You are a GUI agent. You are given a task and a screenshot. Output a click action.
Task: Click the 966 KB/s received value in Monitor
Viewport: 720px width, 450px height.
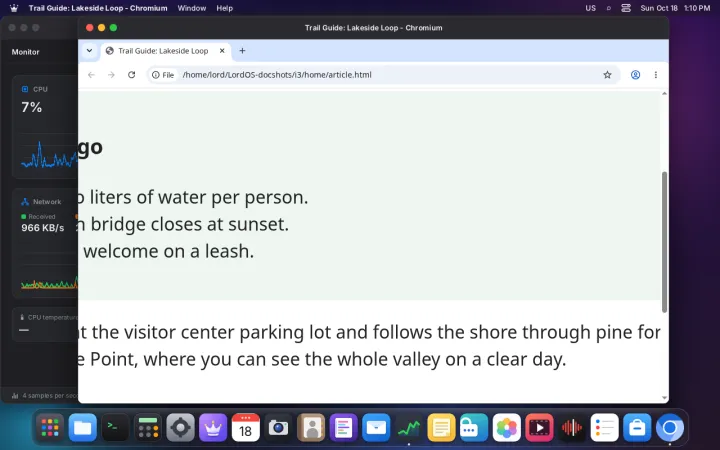43,228
